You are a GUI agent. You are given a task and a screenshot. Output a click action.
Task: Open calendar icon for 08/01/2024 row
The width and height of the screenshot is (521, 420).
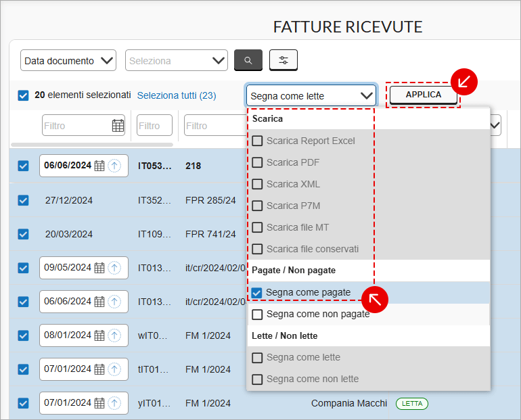[99, 335]
